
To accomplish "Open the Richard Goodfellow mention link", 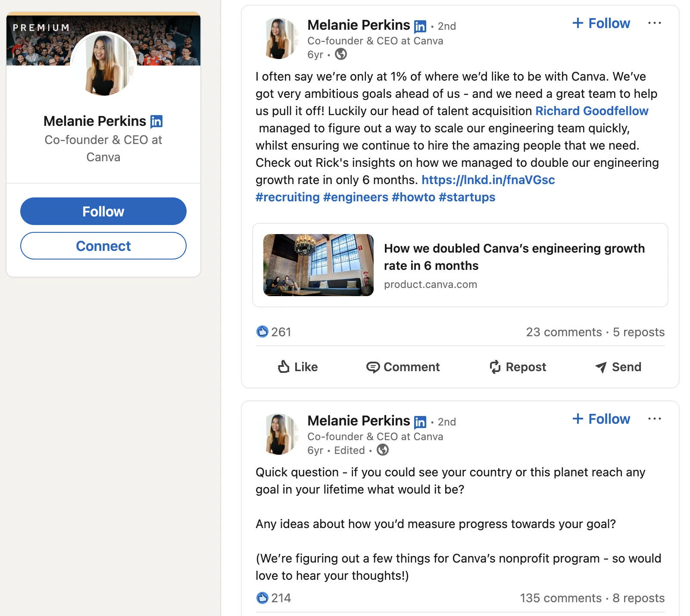I will tap(592, 111).
